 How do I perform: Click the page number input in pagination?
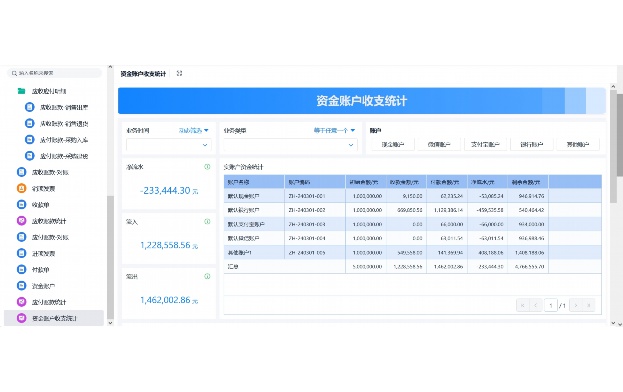click(x=550, y=305)
